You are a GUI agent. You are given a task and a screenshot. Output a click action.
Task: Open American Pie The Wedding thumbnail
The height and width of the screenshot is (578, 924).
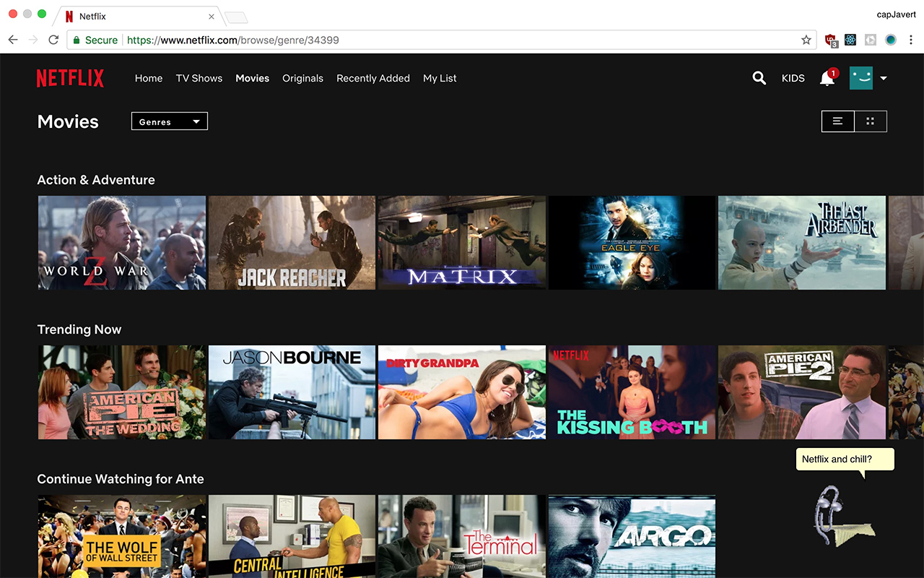tap(121, 392)
